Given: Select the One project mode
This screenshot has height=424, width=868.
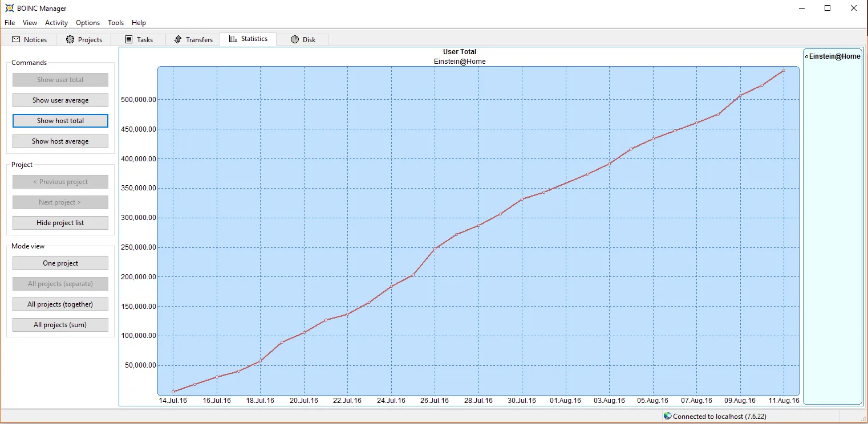Looking at the screenshot, I should point(60,263).
